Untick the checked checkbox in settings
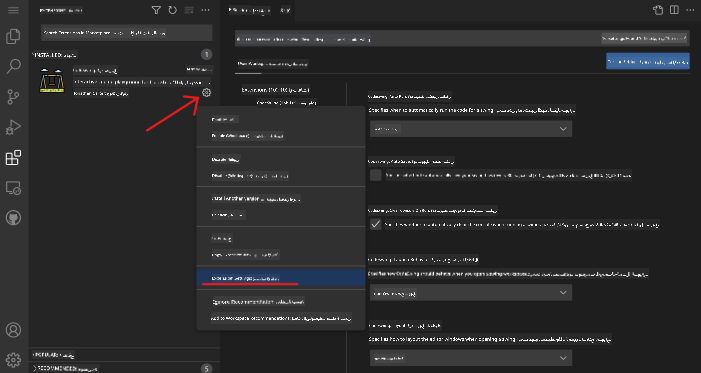Screen dimensions: 701x373 click(376, 224)
